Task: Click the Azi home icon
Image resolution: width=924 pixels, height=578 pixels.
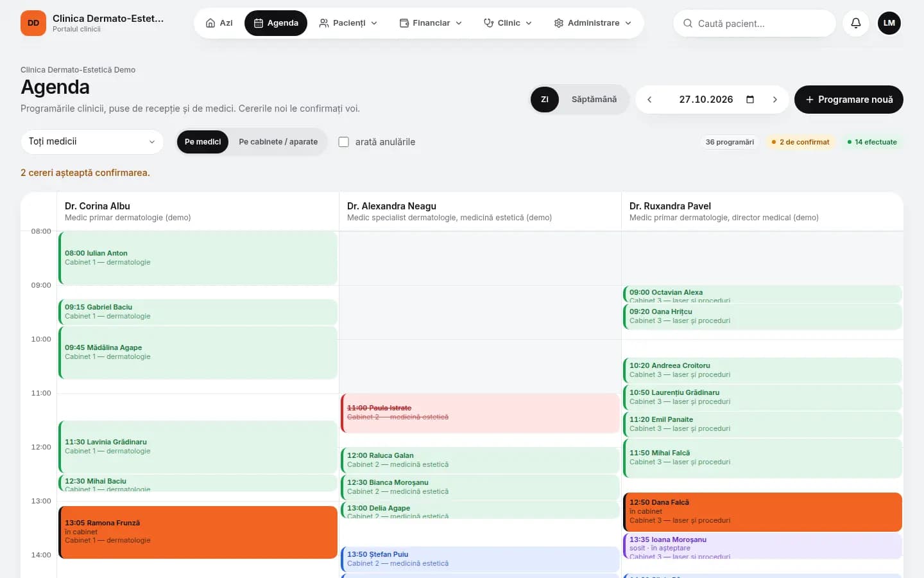Action: click(x=210, y=23)
